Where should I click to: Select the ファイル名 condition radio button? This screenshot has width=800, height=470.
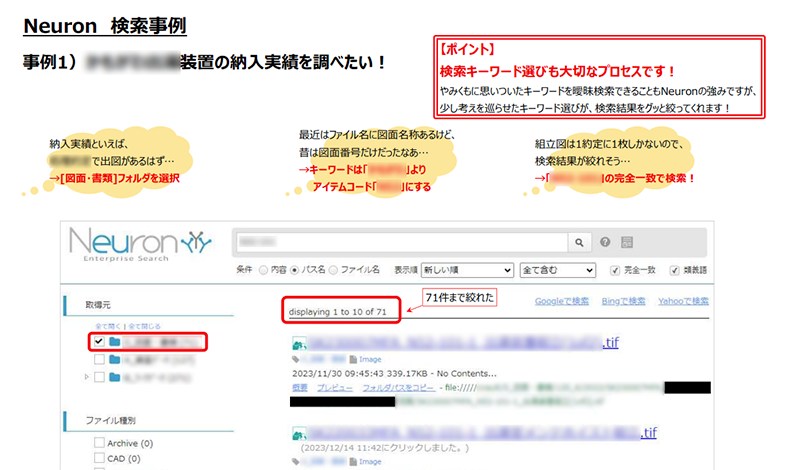(333, 270)
